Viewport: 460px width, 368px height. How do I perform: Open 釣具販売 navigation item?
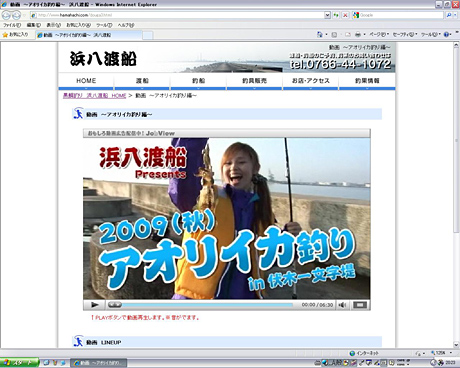(x=254, y=81)
